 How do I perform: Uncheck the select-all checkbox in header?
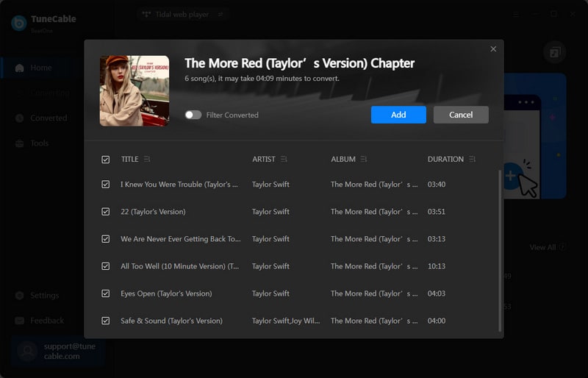coord(106,160)
